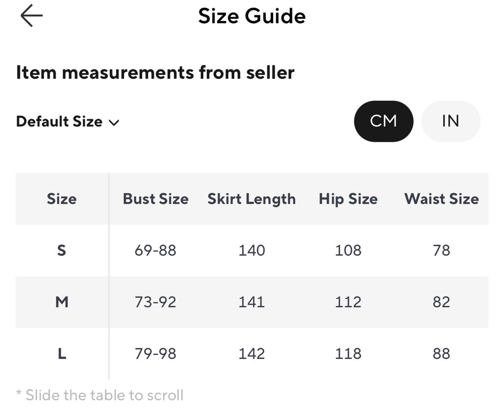
Task: Click hip size 118 for size L
Action: pos(348,354)
